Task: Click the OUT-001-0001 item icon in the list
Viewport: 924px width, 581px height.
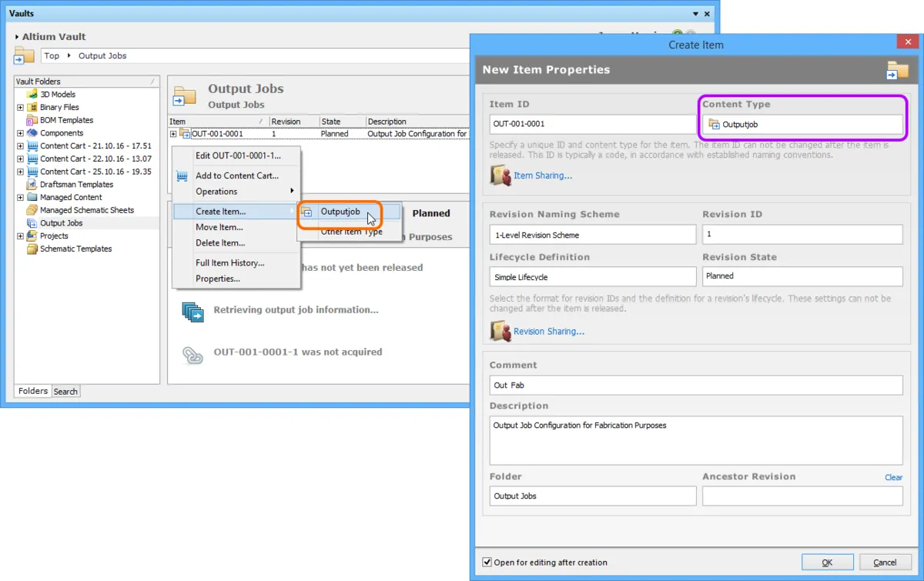Action: (x=185, y=134)
